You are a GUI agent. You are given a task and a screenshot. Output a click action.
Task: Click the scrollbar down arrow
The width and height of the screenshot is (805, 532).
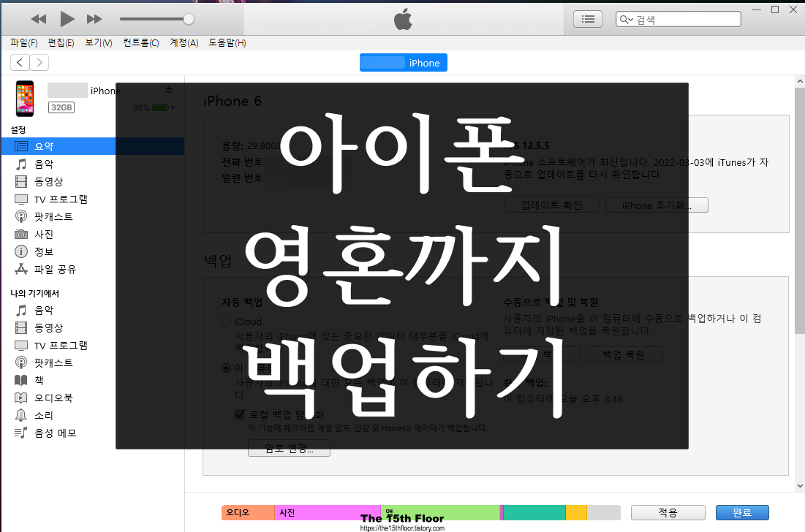800,485
